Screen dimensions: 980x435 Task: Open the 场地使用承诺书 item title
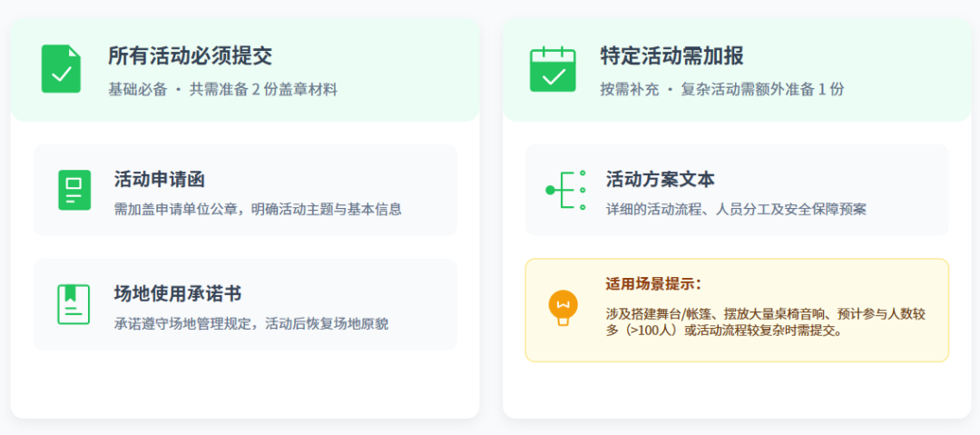coord(177,293)
